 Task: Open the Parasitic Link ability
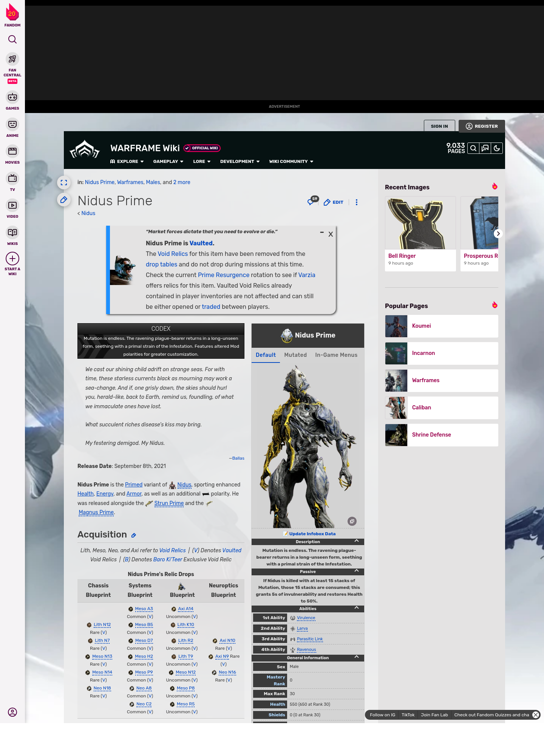310,639
